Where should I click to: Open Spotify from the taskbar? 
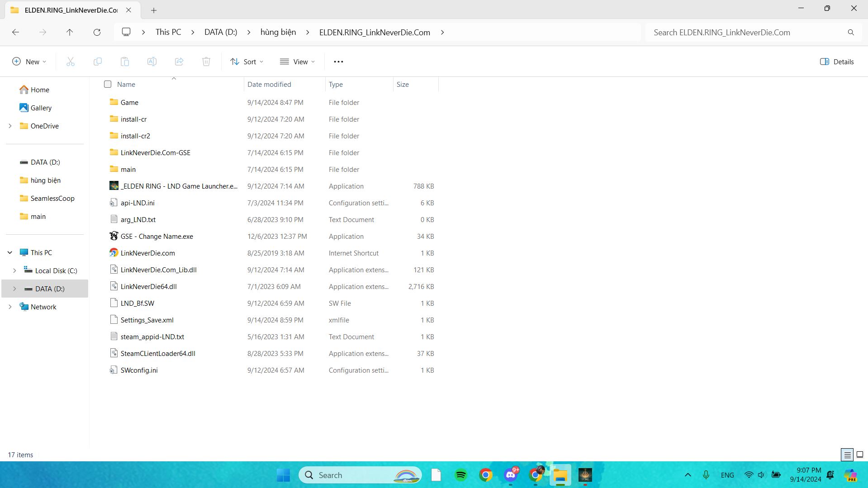460,475
